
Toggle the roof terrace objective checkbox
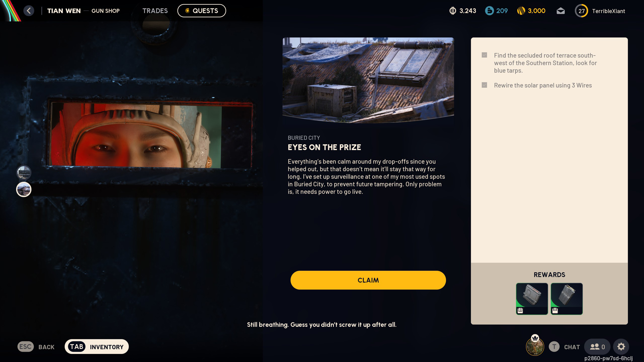(x=484, y=55)
